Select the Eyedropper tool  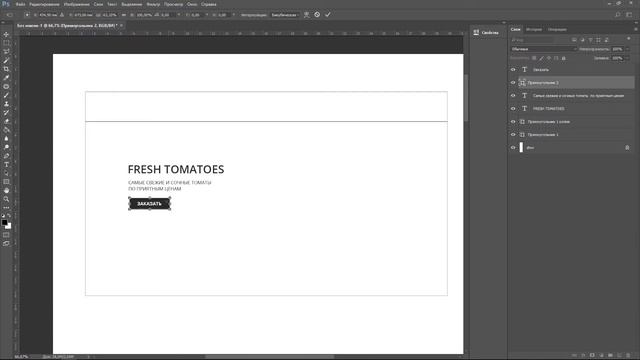pyautogui.click(x=6, y=78)
